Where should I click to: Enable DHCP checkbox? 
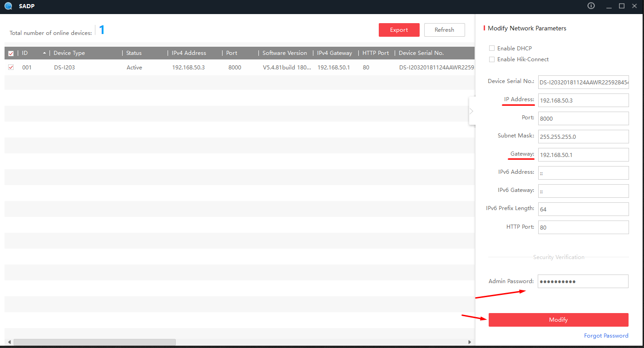491,48
